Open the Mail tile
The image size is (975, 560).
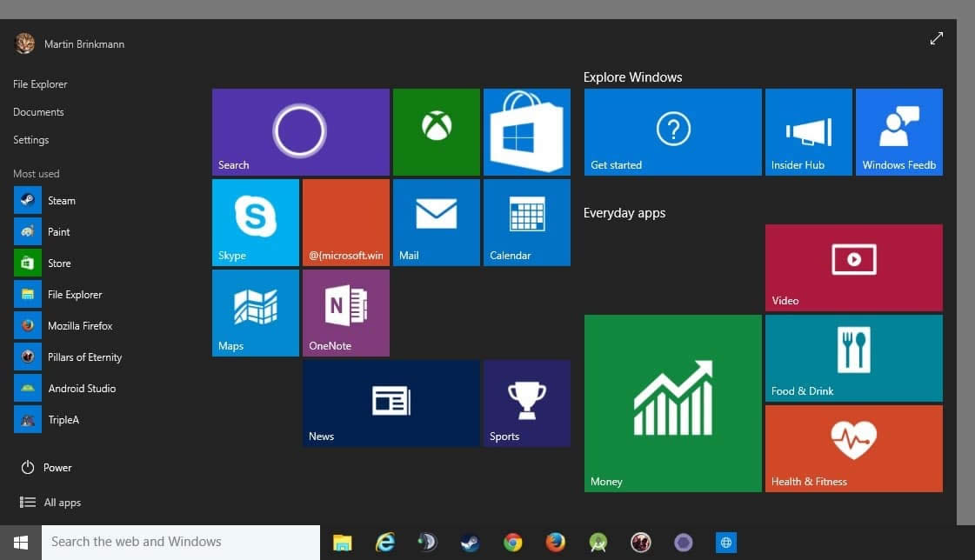436,222
